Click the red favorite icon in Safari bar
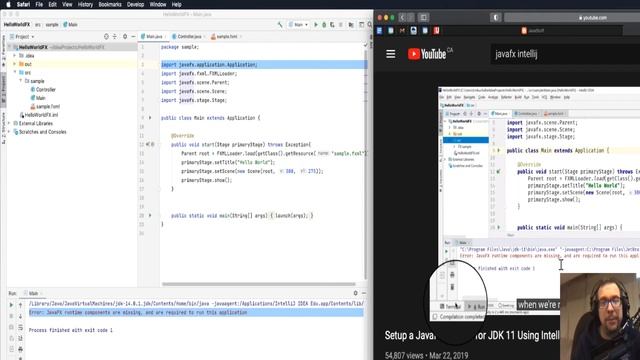 pos(436,31)
